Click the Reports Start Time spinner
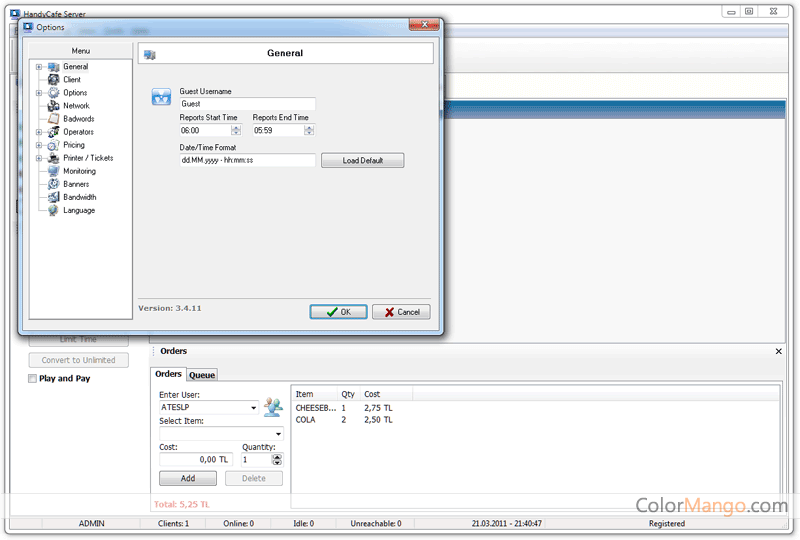Screen dimensions: 800x540 tap(236, 130)
